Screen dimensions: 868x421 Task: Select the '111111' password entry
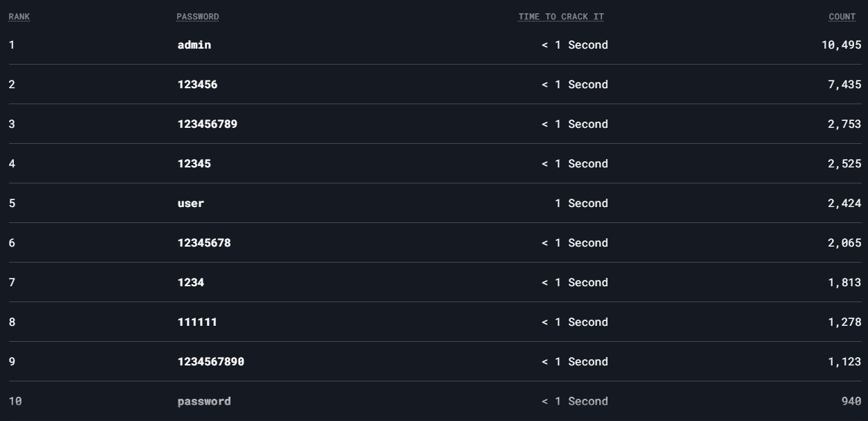197,322
